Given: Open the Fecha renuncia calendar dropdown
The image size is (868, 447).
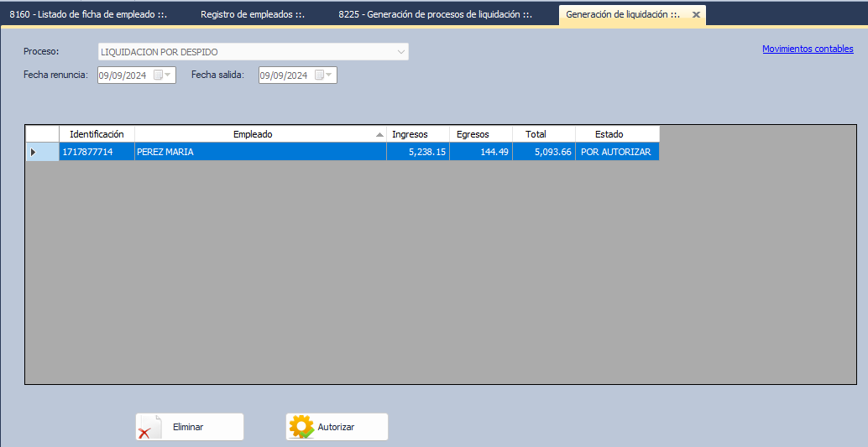Looking at the screenshot, I should (169, 75).
